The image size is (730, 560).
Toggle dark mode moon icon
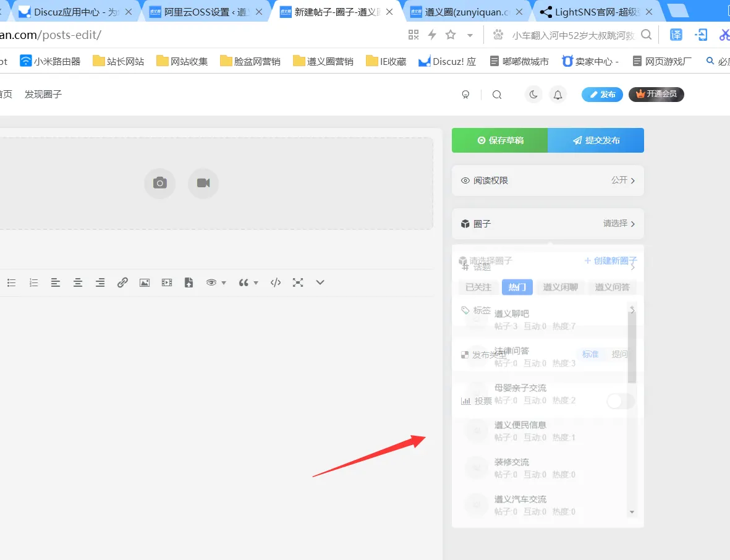coord(533,95)
